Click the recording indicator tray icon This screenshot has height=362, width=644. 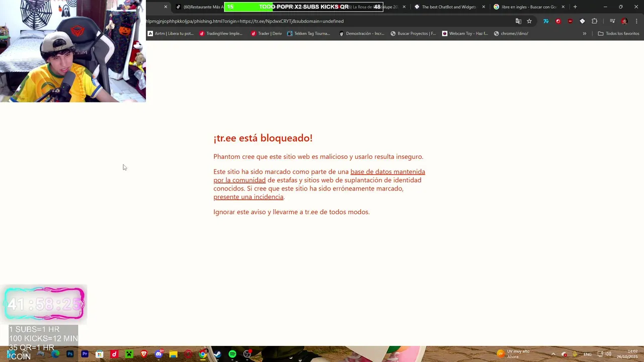[x=564, y=354]
